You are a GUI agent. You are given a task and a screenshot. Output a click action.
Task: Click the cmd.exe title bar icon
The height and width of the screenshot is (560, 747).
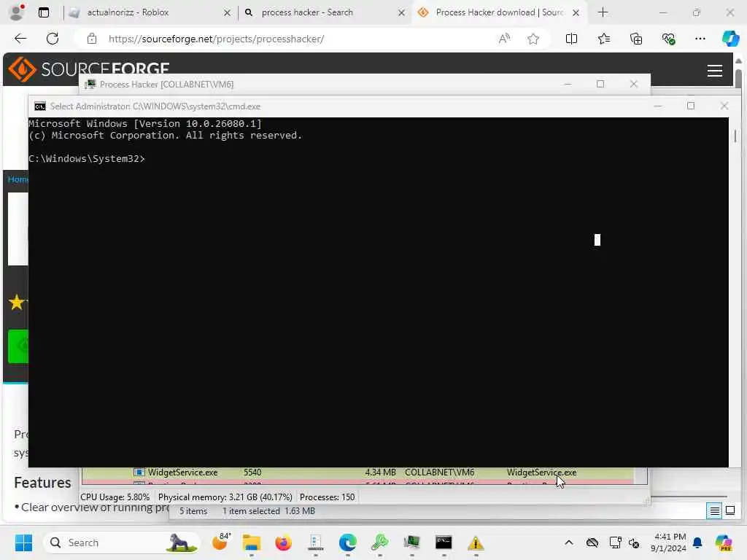[40, 106]
